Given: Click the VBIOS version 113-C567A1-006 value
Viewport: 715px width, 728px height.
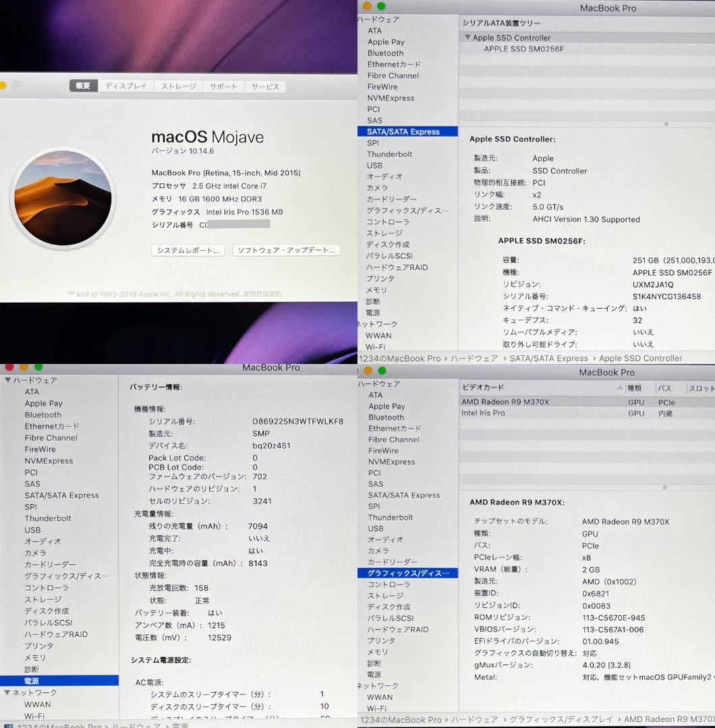Looking at the screenshot, I should point(612,630).
